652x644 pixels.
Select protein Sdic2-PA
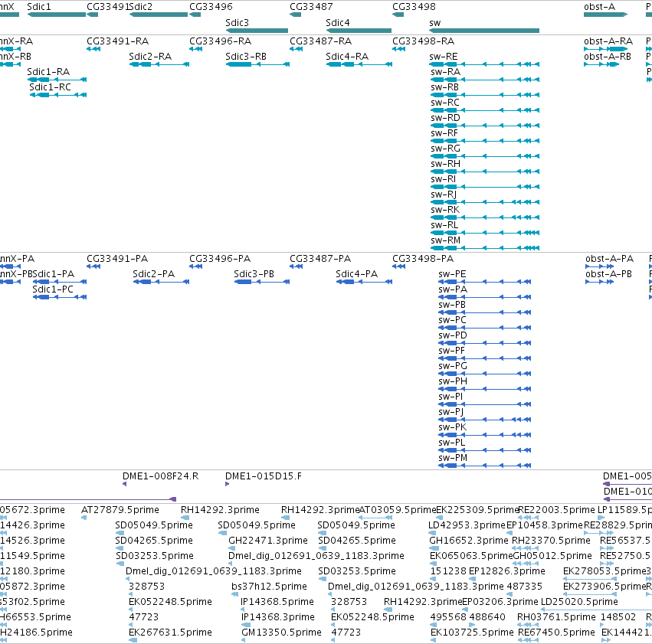[x=162, y=282]
